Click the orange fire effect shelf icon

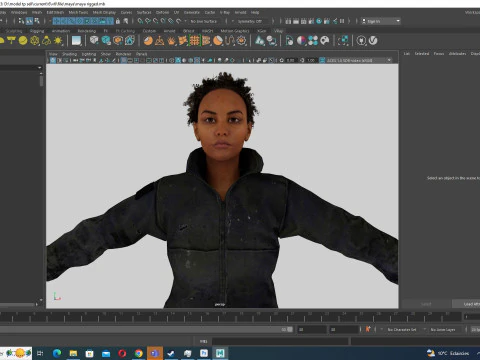[171, 41]
